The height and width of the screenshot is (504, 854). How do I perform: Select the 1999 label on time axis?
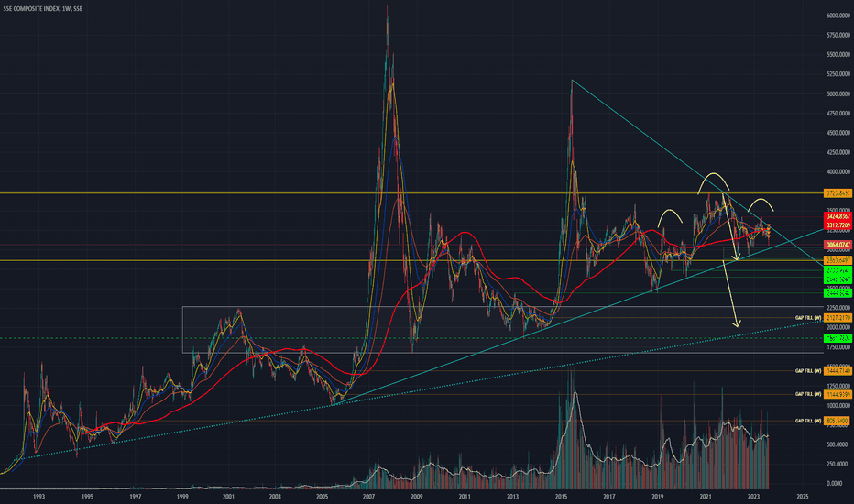pyautogui.click(x=182, y=497)
